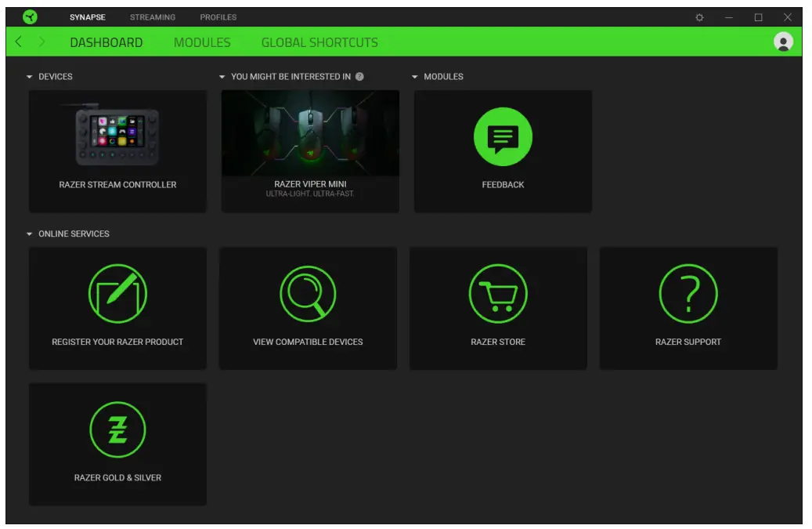Collapse the Devices section
Screen dimensions: 812x529
coord(30,77)
